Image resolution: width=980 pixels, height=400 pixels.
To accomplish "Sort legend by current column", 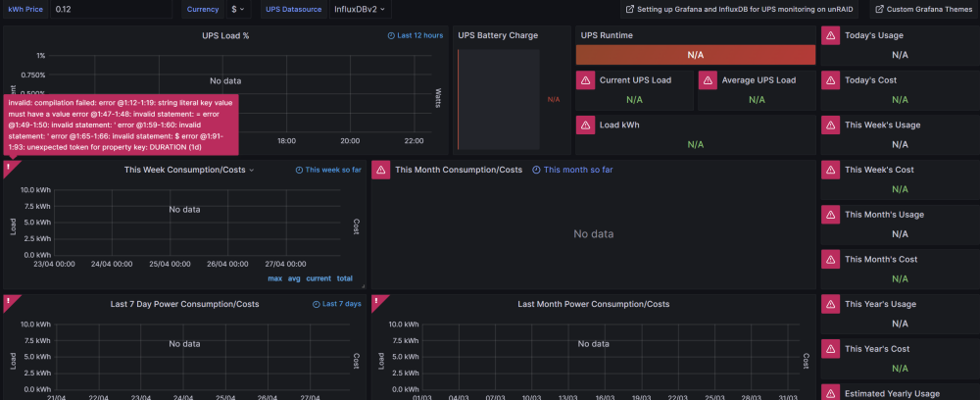I will tap(318, 278).
